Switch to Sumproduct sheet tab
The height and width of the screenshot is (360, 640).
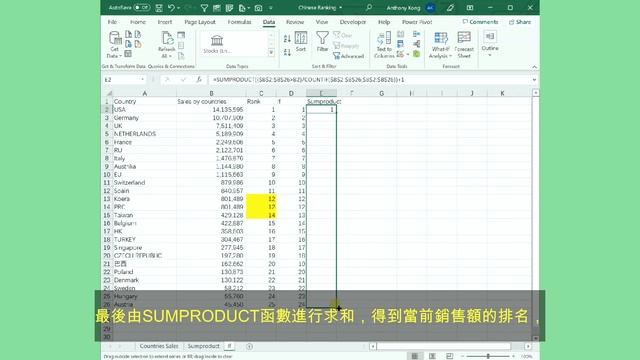[203, 346]
